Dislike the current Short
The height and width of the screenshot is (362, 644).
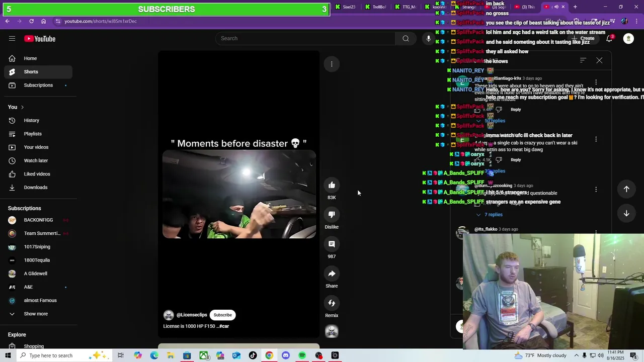332,215
